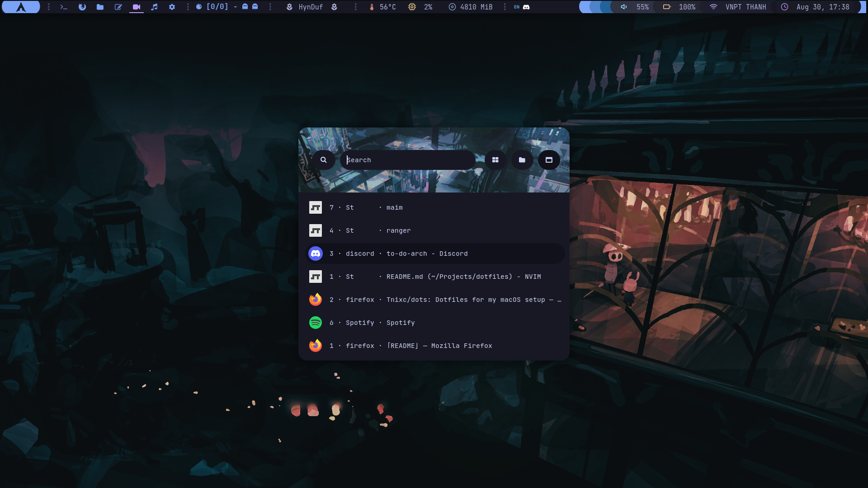Switch launcher to file browser mode
This screenshot has height=488, width=868.
click(x=522, y=160)
